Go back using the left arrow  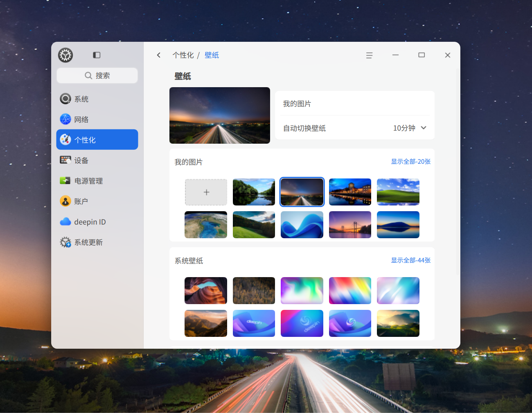click(x=159, y=55)
